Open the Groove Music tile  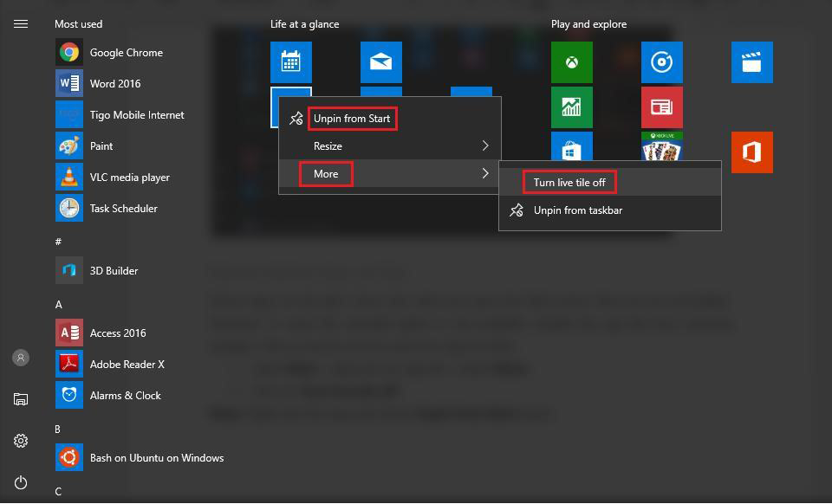click(x=661, y=62)
